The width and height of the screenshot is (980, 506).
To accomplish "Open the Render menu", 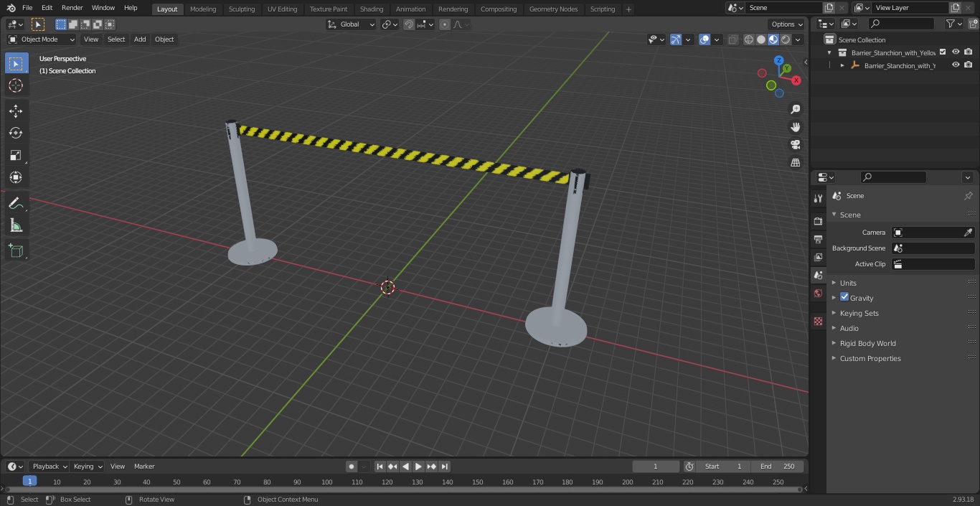I will tap(72, 8).
